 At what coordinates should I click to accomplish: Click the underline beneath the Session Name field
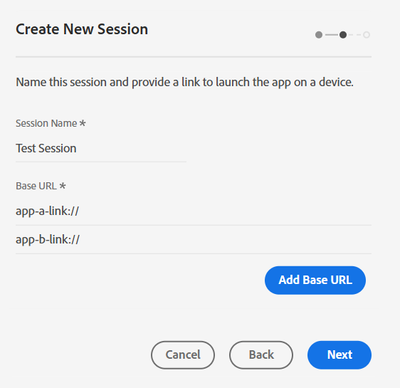pyautogui.click(x=101, y=162)
